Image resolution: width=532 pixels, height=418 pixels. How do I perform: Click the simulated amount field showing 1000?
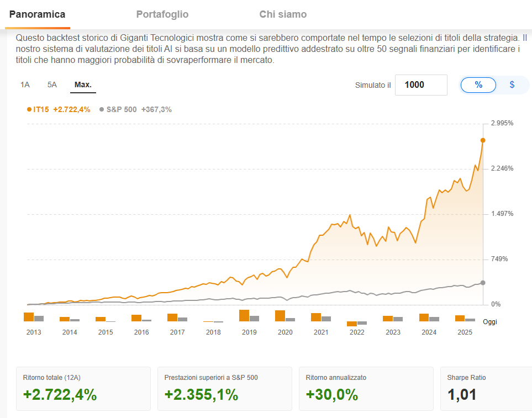click(421, 84)
